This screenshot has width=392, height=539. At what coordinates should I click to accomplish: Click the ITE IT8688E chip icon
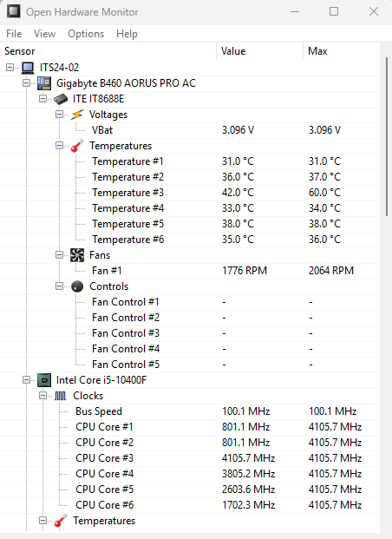click(x=61, y=99)
